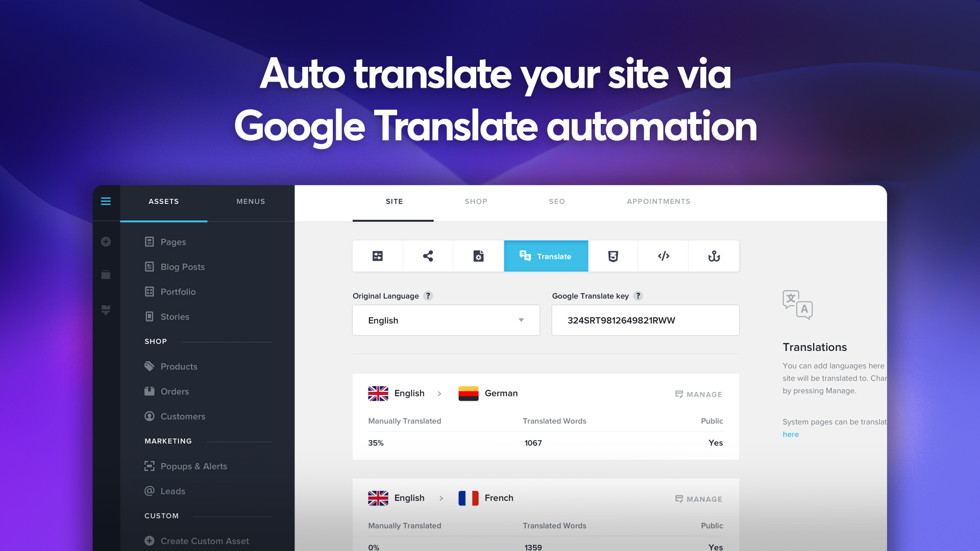The image size is (980, 551).
Task: Click the share/social icon in toolbar
Action: click(x=429, y=256)
